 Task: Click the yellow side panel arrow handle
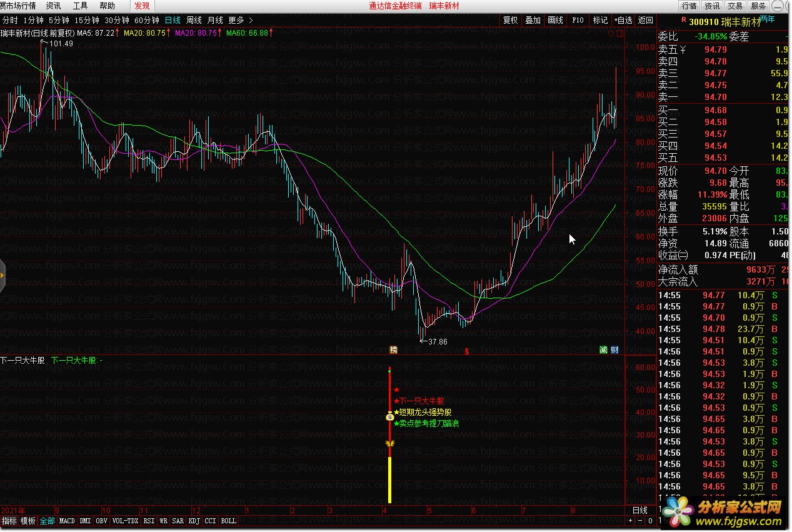coord(2,275)
